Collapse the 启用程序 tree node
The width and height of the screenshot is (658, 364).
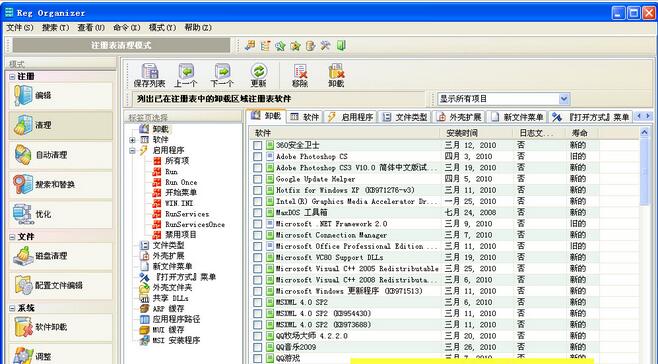(133, 150)
